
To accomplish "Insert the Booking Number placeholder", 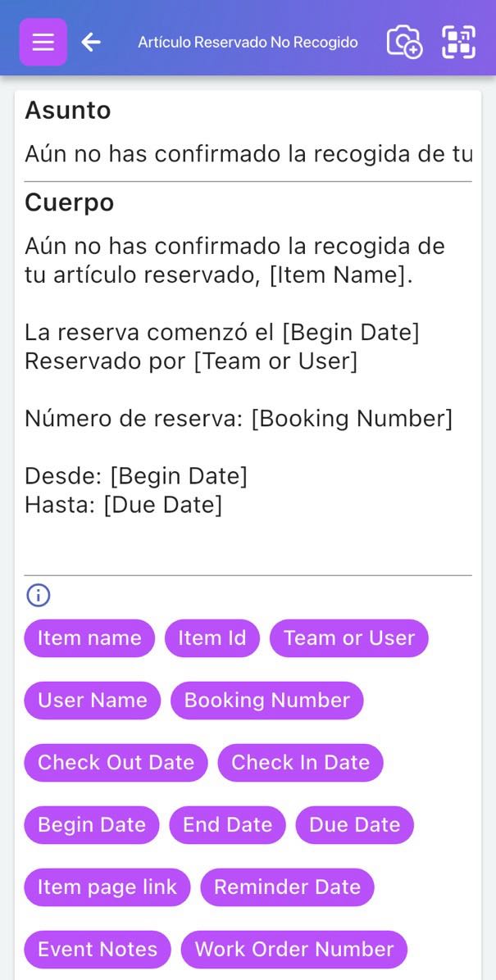I will [x=266, y=700].
